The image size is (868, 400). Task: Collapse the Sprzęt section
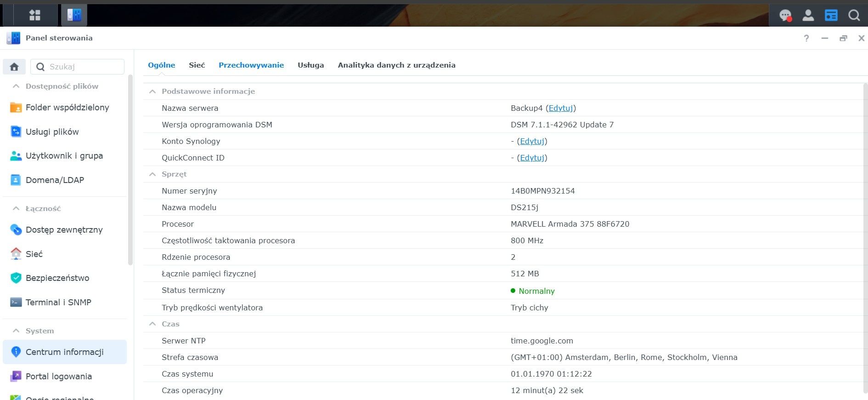(x=152, y=174)
